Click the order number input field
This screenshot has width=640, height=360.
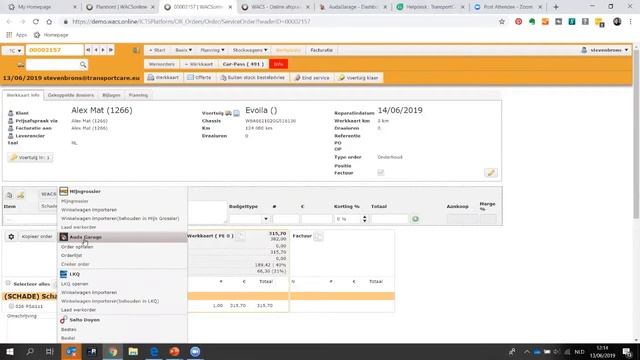55,50
